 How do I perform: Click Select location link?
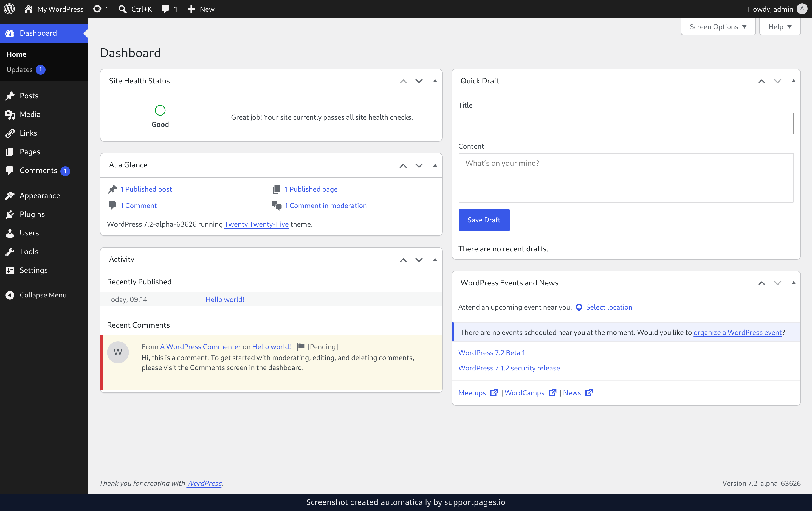609,307
